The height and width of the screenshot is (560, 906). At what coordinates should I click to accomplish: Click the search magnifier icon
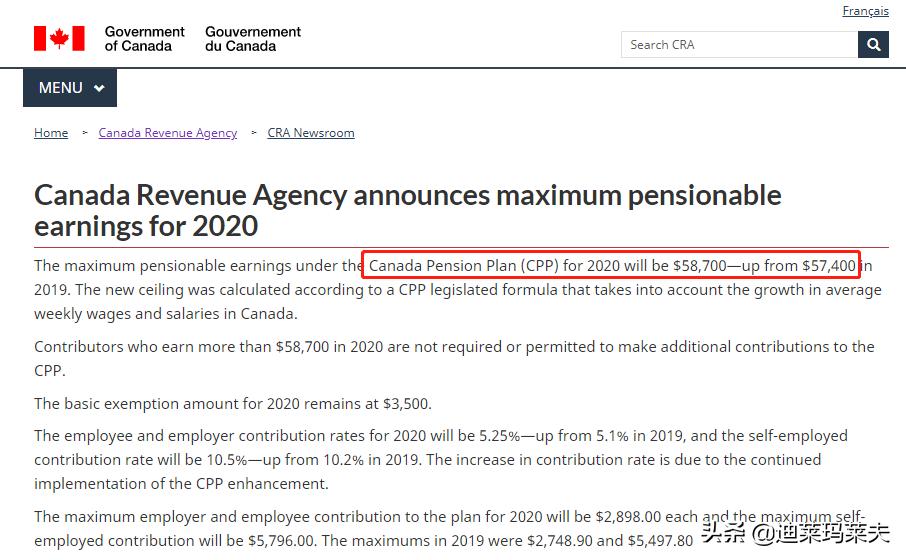(873, 45)
